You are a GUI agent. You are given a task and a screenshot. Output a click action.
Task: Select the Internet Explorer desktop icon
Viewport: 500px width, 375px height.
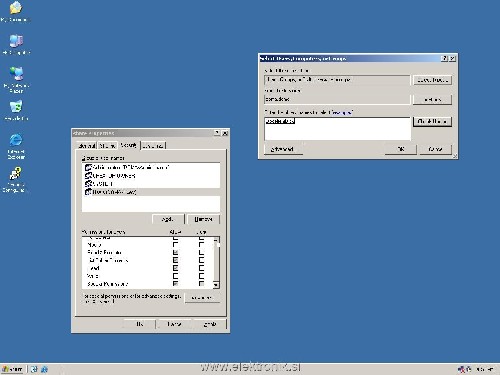pos(16,146)
